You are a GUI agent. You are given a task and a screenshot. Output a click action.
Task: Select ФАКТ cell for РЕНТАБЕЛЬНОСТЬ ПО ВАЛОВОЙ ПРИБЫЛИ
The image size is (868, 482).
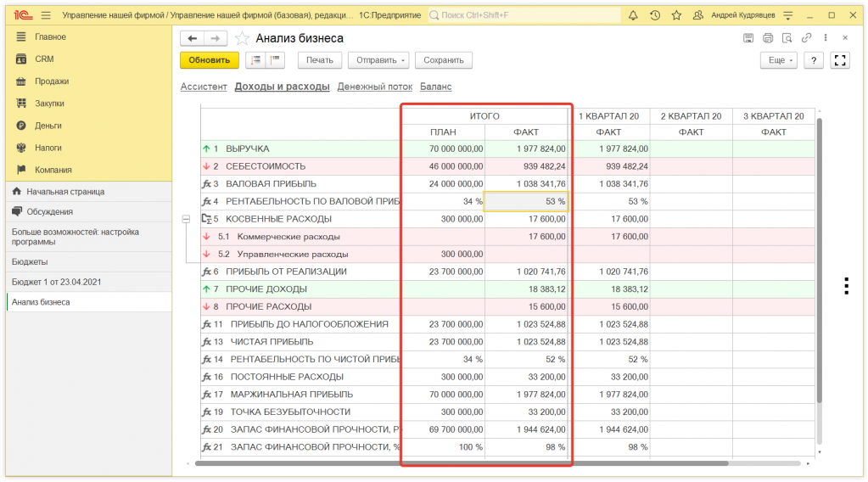(526, 201)
